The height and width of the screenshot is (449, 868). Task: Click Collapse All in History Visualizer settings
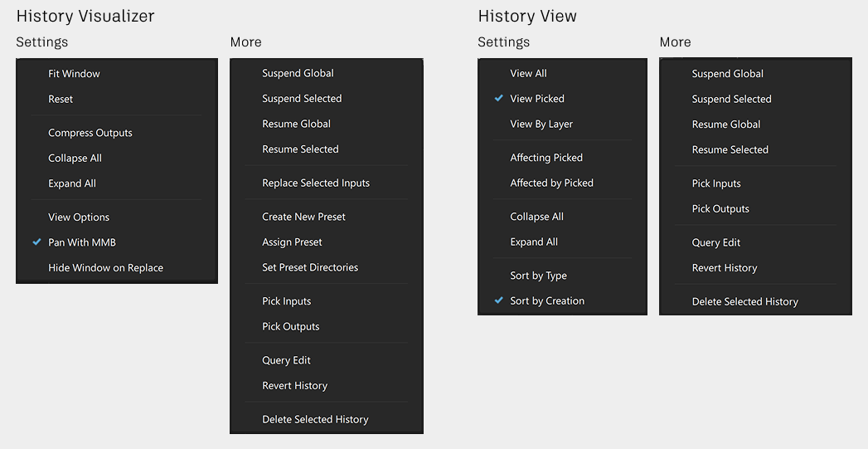(x=75, y=159)
